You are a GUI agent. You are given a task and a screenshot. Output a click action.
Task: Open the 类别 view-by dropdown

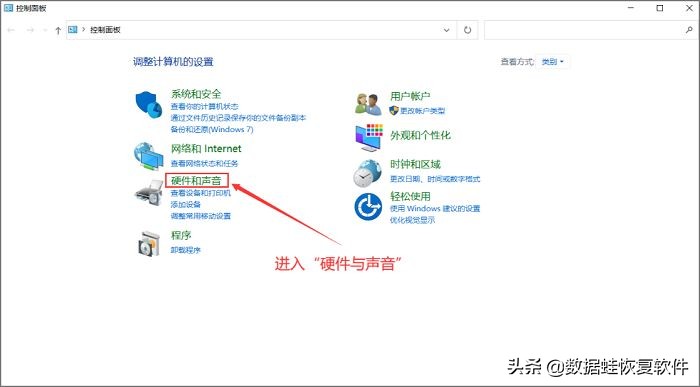point(553,62)
